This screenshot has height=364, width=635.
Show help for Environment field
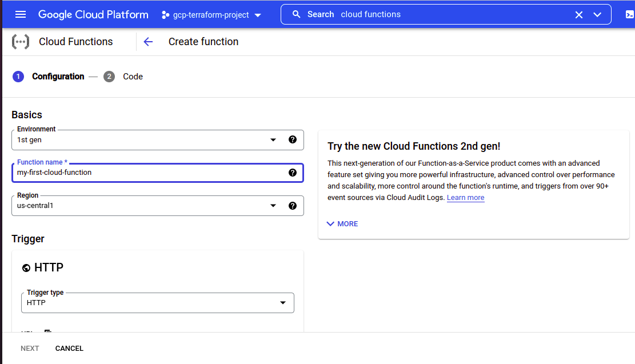pos(293,139)
